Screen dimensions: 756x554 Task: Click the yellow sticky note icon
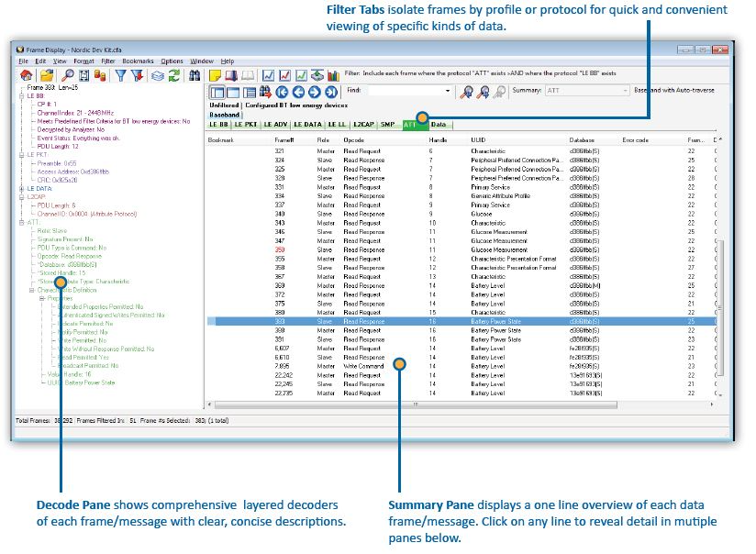[x=216, y=75]
